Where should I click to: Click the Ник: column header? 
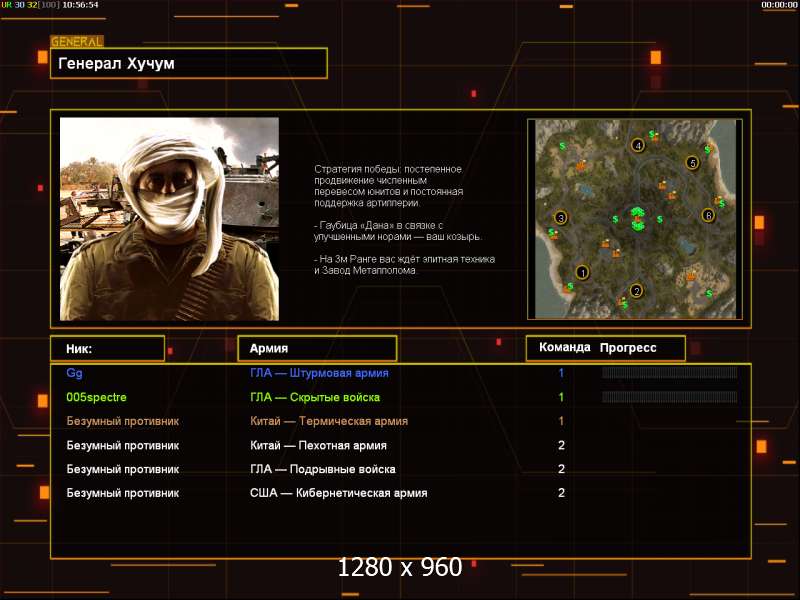pyautogui.click(x=107, y=348)
